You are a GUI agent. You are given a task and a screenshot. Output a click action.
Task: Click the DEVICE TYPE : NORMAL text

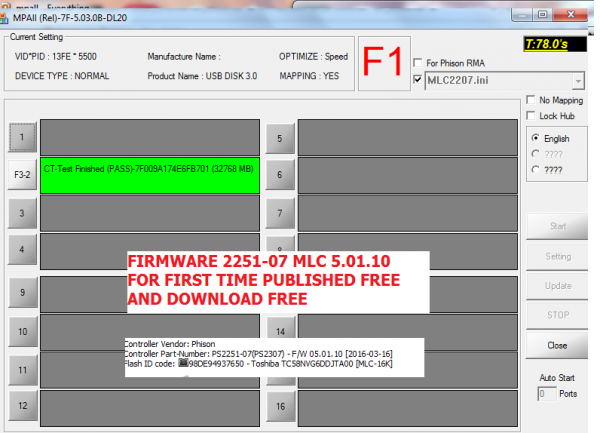(x=62, y=76)
